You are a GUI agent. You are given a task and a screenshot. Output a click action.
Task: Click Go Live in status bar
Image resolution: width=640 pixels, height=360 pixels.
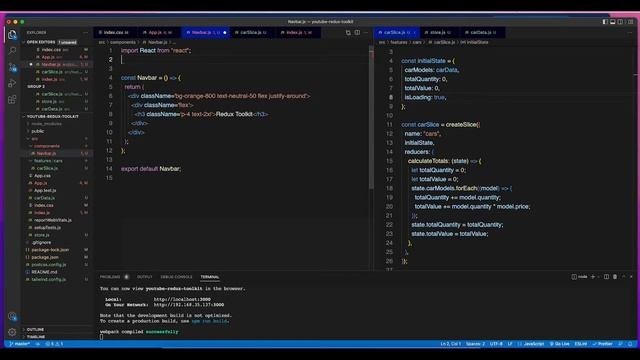560,344
